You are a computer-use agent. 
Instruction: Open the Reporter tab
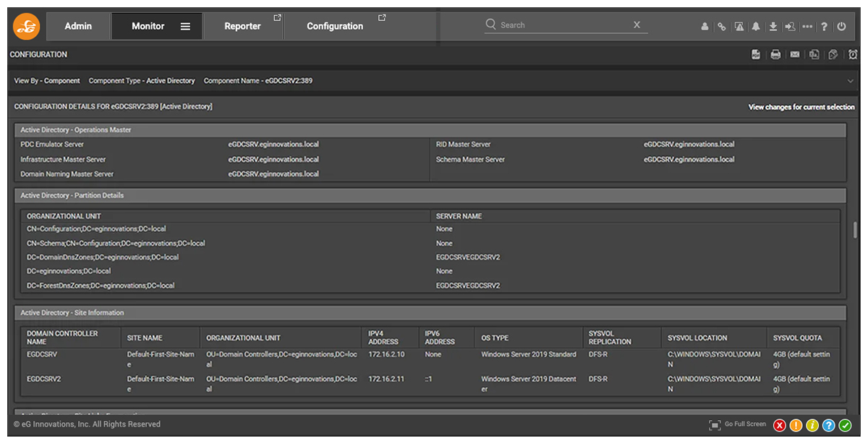pyautogui.click(x=242, y=26)
